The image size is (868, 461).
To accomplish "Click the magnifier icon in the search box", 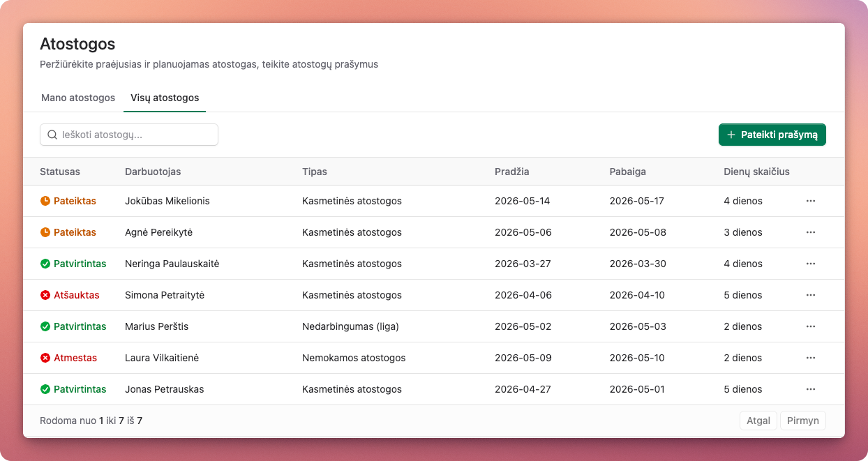I will tap(52, 135).
